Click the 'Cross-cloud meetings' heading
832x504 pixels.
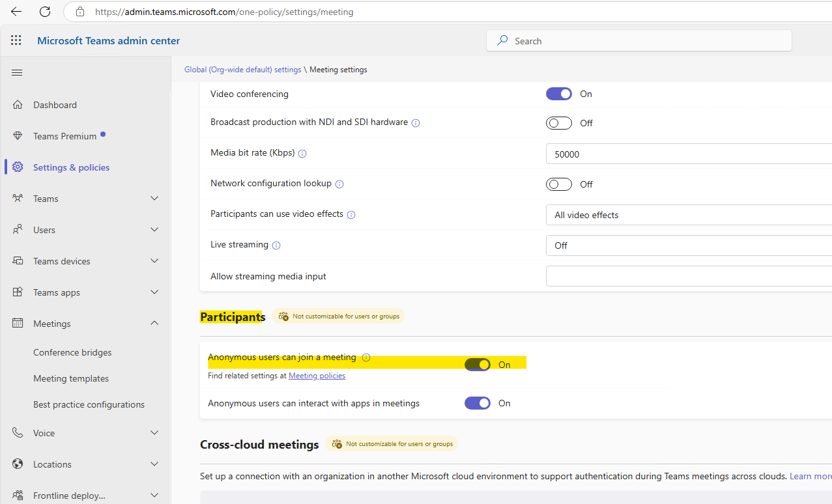pos(259,445)
